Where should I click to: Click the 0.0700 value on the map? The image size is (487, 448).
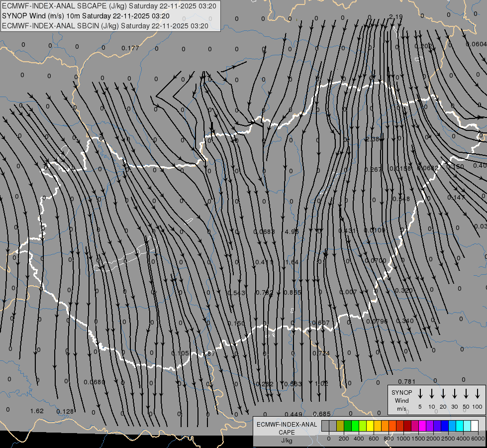click(376, 260)
